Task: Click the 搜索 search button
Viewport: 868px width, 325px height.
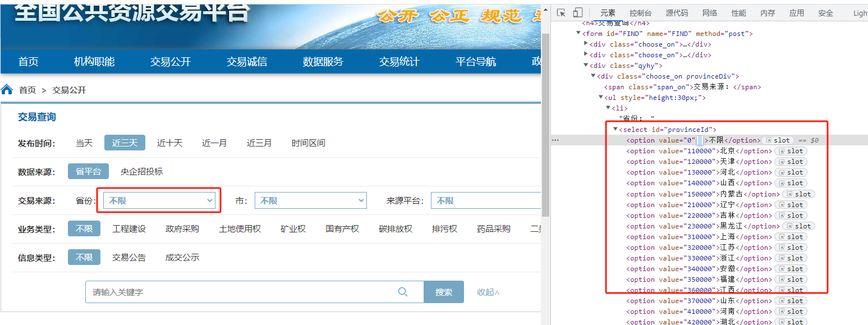Action: (444, 292)
